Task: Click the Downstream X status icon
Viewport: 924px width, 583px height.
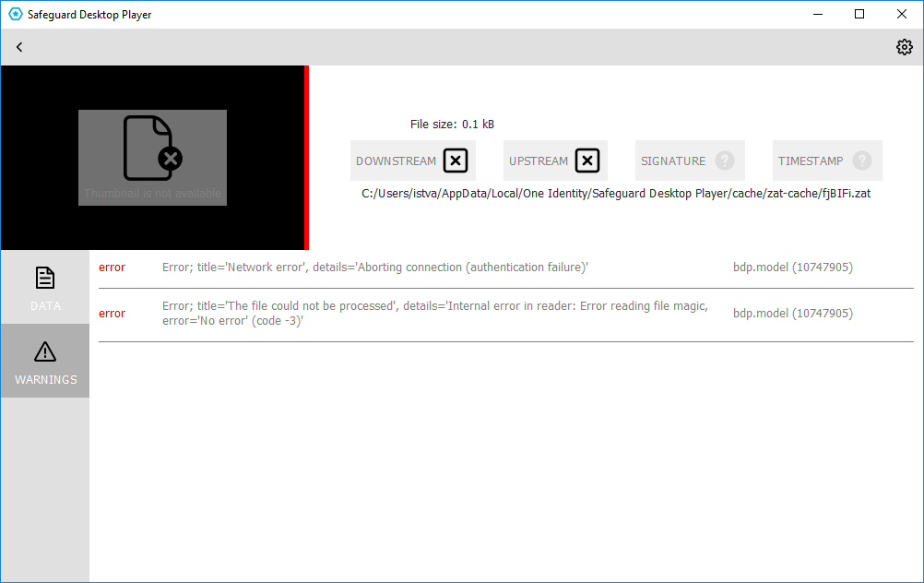Action: (456, 161)
